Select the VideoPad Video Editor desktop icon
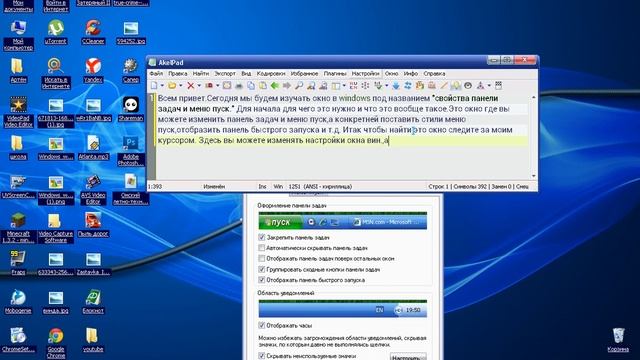The height and width of the screenshot is (360, 640). 18,112
